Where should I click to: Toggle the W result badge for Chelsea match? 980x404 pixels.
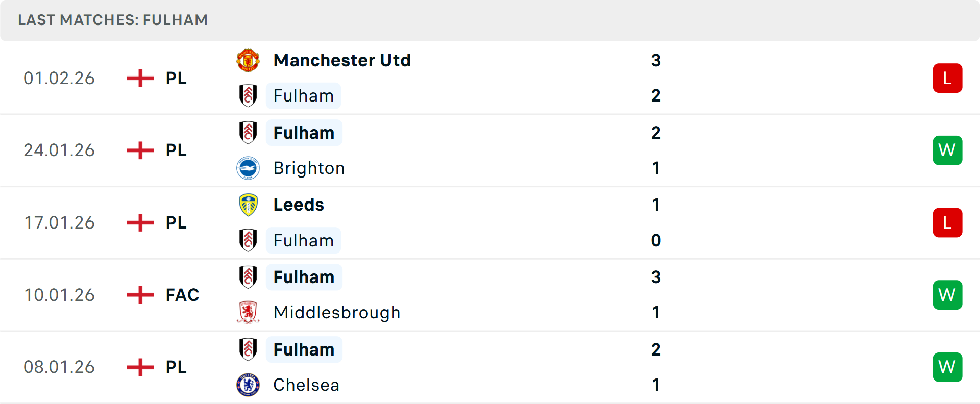(947, 367)
